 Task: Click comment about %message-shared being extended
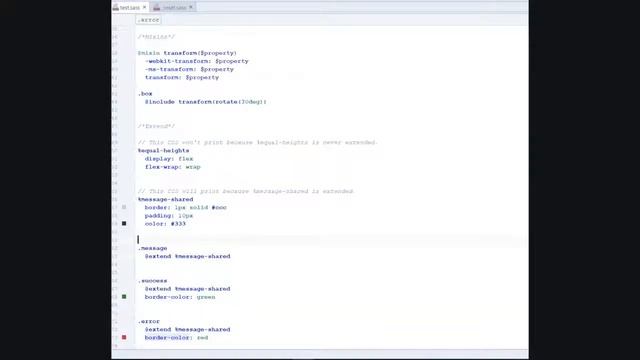[x=246, y=191]
